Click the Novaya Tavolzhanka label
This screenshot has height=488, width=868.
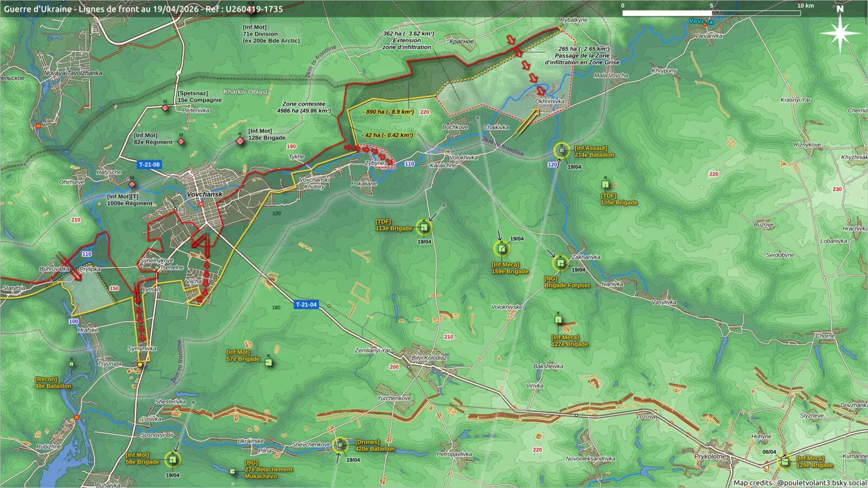73,73
